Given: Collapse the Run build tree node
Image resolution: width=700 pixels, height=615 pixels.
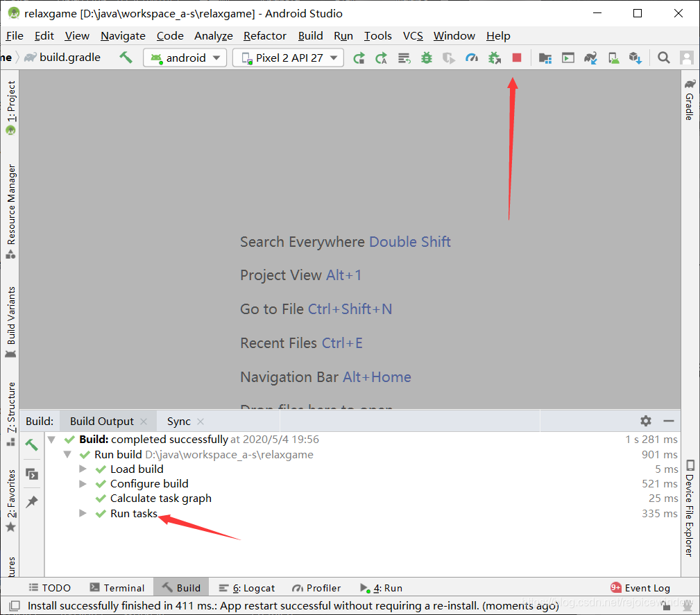Looking at the screenshot, I should [x=67, y=454].
